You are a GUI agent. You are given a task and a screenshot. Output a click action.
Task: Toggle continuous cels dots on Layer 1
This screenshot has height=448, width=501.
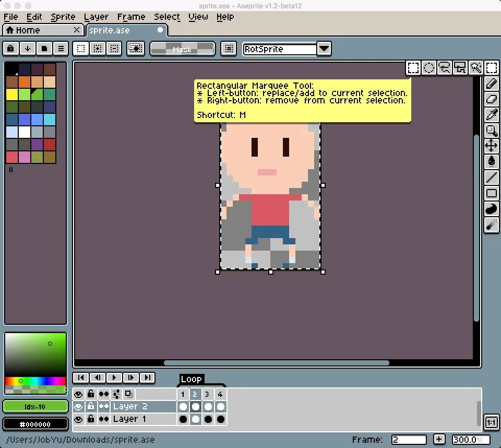[104, 419]
